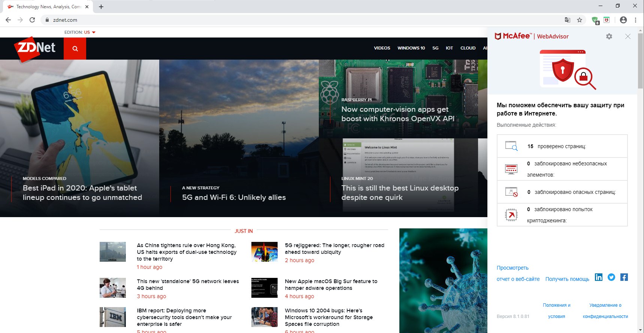
Task: Open the 5G nav item
Action: (x=435, y=48)
